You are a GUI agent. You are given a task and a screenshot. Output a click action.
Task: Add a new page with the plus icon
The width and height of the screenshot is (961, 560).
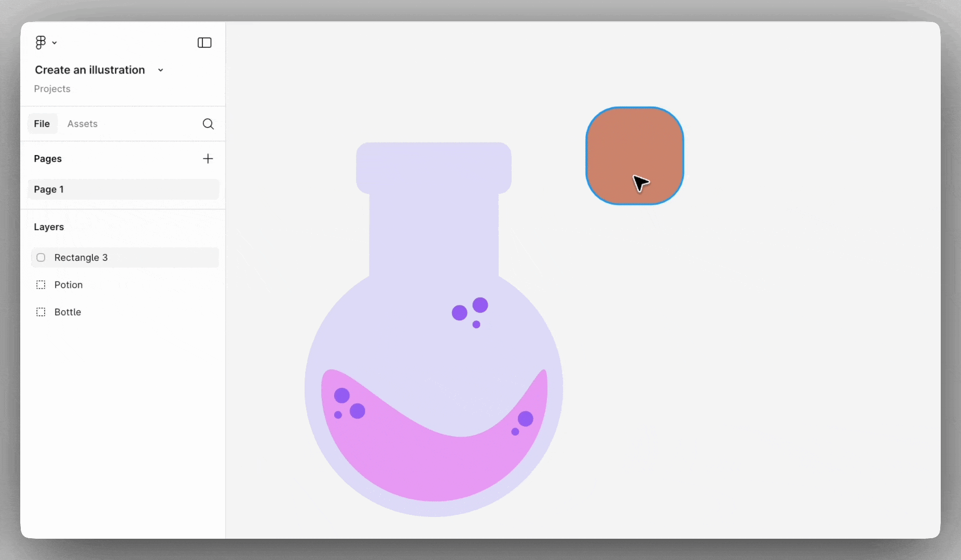click(208, 159)
